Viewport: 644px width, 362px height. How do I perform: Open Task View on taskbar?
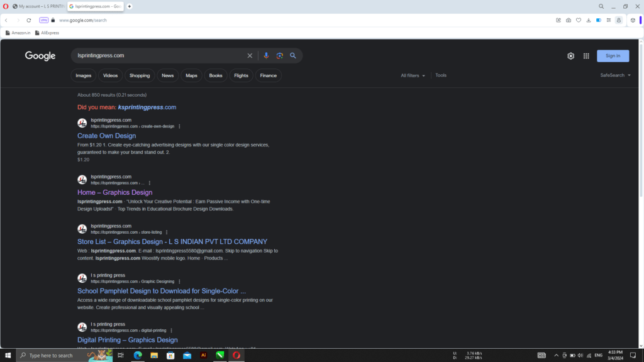tap(120, 356)
